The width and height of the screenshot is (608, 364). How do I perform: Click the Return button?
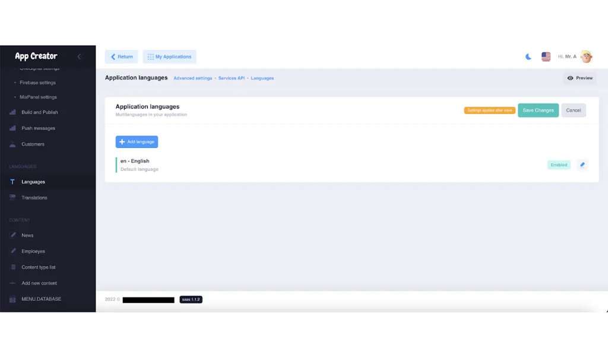121,56
